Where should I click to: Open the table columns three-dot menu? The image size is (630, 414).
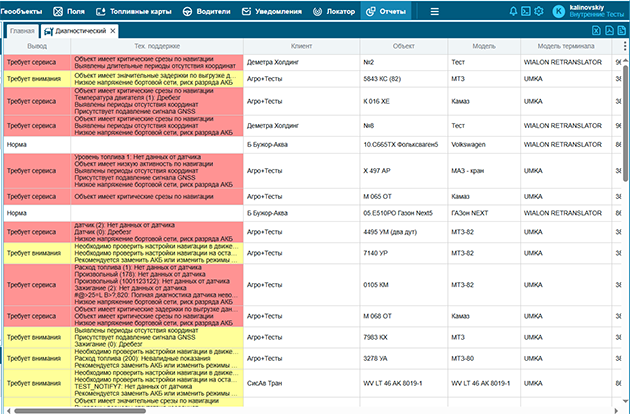625,47
